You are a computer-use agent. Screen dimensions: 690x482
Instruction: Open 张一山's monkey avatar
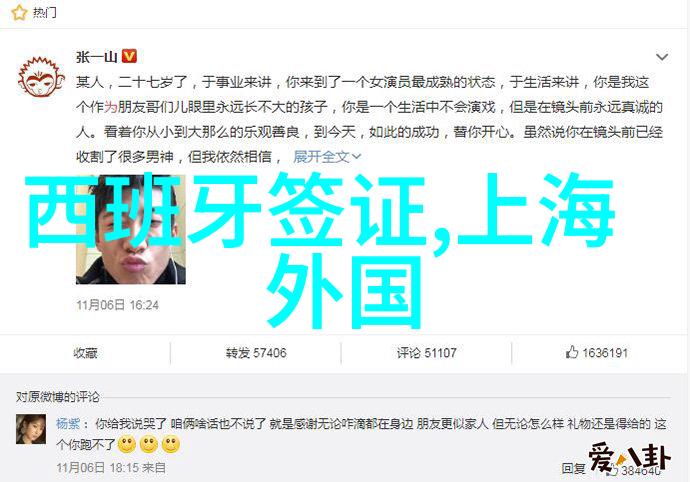click(x=41, y=77)
